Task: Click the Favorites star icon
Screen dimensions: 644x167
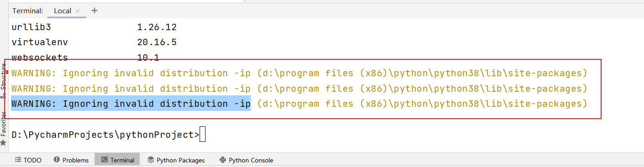Action: (4, 143)
